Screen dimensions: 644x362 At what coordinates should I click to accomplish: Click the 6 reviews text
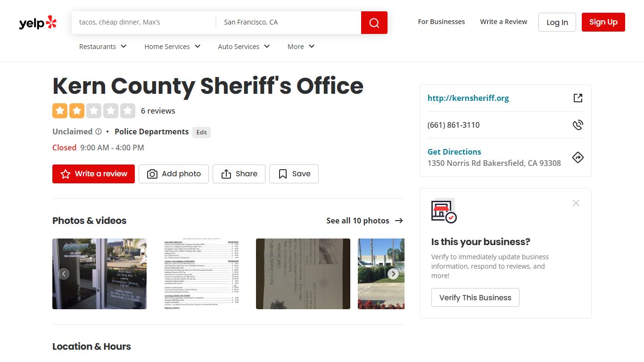[158, 111]
